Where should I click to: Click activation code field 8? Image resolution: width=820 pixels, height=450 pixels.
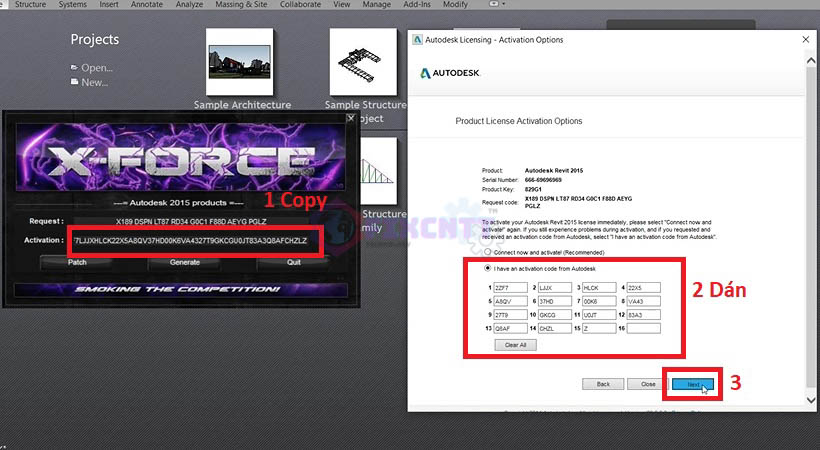[644, 301]
